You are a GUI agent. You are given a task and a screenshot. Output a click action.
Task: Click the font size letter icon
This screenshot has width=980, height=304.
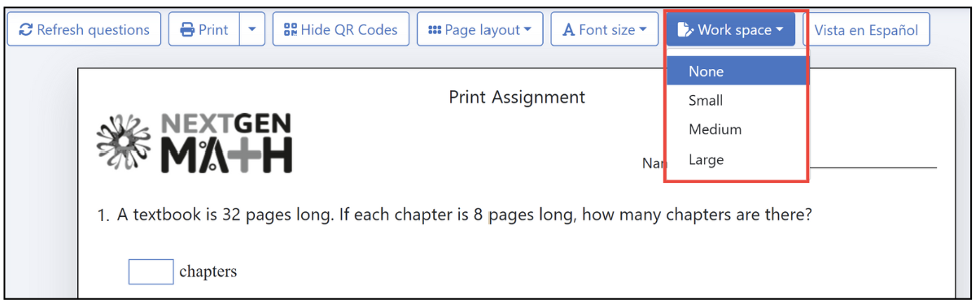[x=569, y=30]
